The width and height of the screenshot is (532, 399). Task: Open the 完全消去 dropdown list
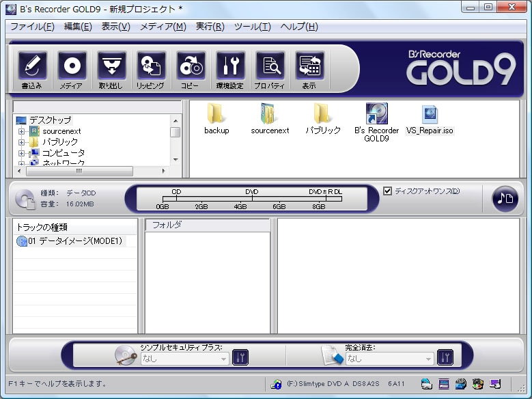[x=389, y=358]
